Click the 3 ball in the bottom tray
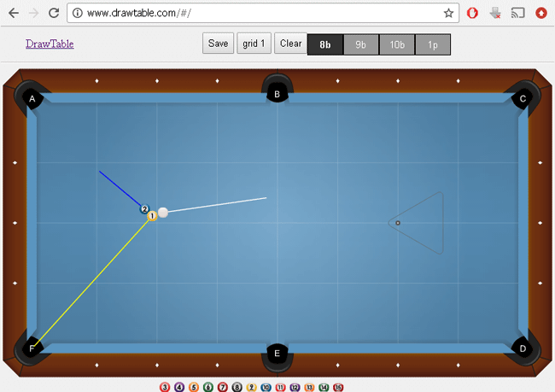This screenshot has width=555, height=392. 165,387
